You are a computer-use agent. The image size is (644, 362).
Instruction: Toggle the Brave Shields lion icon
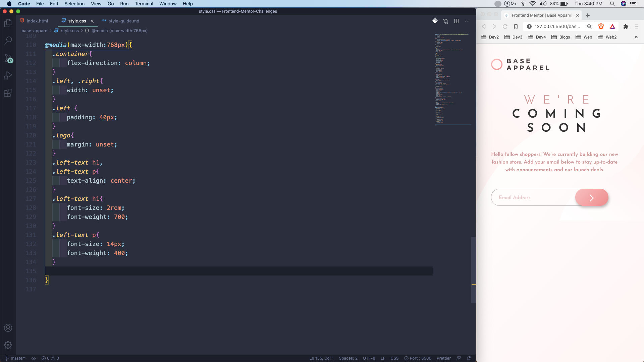[601, 26]
